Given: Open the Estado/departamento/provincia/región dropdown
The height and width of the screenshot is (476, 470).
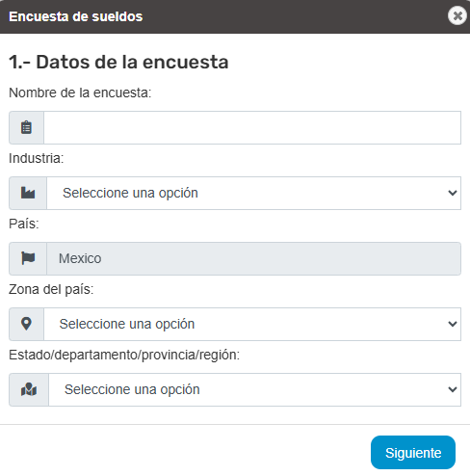Looking at the screenshot, I should pos(254,389).
